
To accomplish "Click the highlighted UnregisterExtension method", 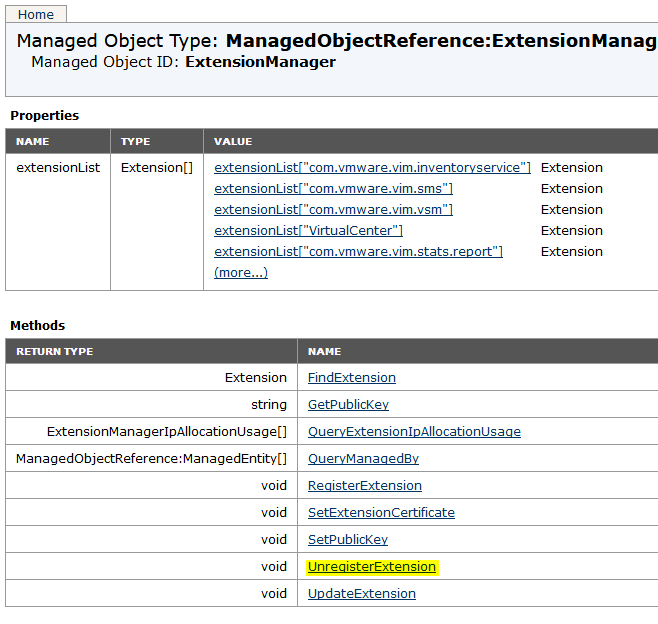I will coord(372,567).
